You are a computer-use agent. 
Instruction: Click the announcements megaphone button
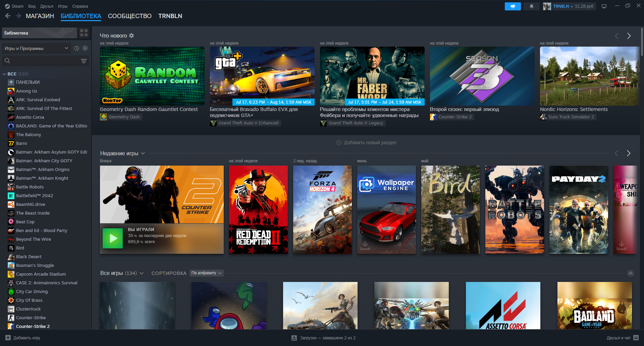[x=513, y=6]
